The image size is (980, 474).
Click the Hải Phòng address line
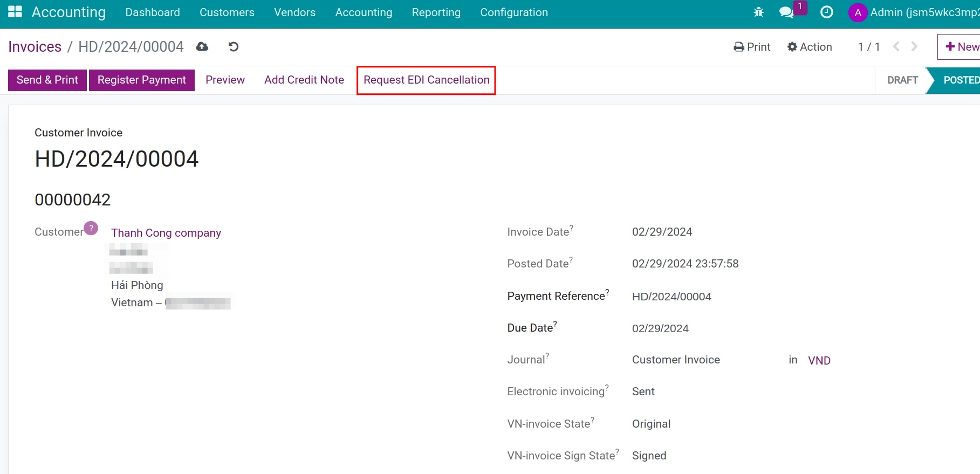(137, 285)
